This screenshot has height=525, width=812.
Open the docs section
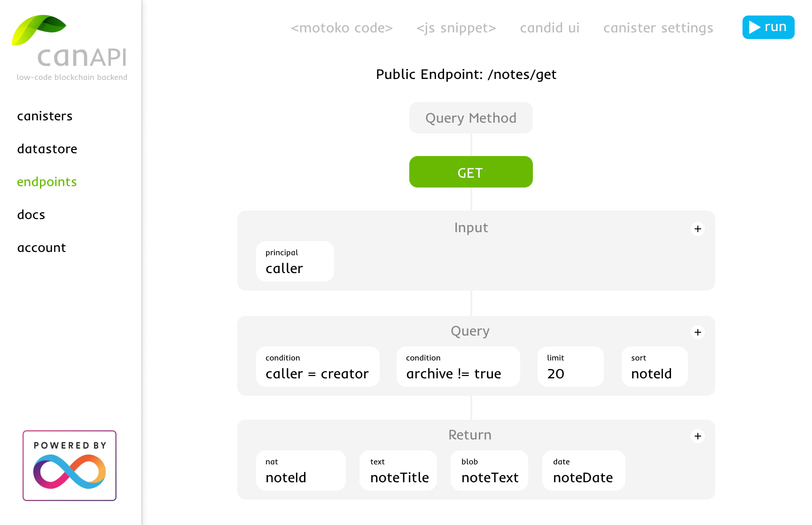[x=31, y=214]
